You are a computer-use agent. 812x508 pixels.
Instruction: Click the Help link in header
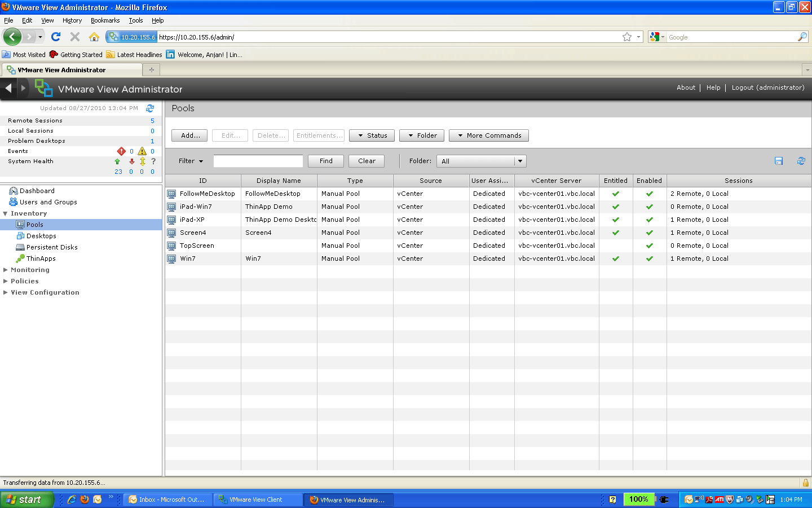click(713, 87)
